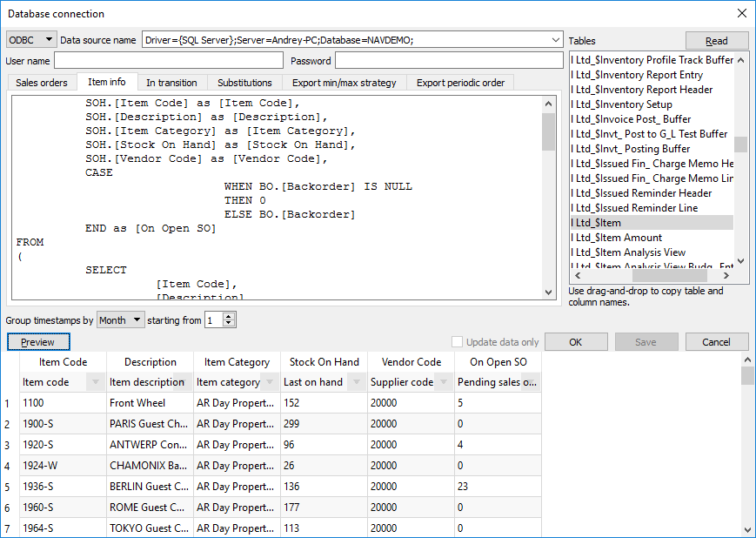The height and width of the screenshot is (538, 756).
Task: Expand the Data source name combo box
Action: (556, 40)
